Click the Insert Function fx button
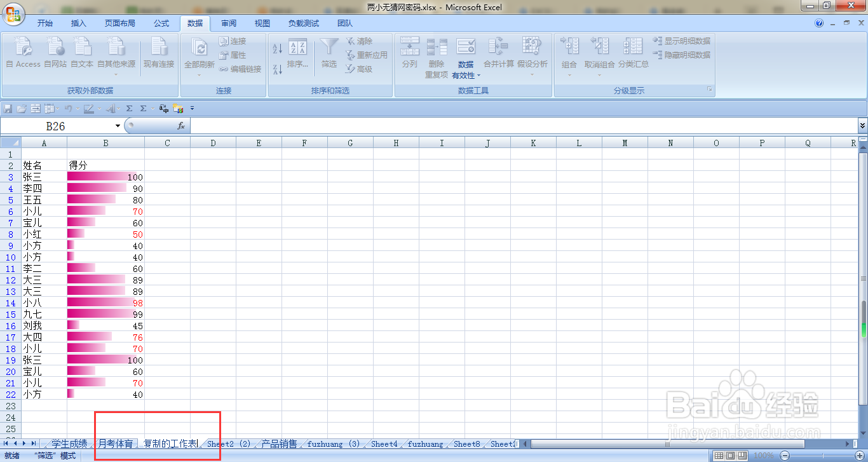The height and width of the screenshot is (462, 868). 181,126
